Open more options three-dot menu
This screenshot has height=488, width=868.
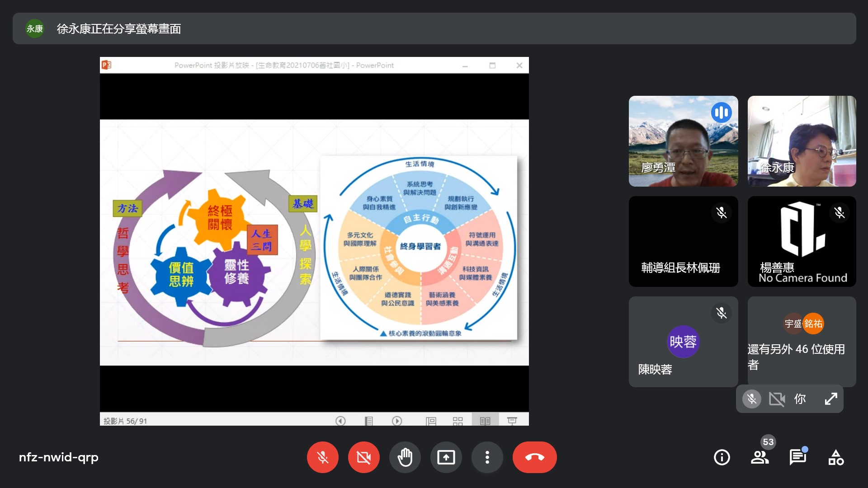[487, 457]
